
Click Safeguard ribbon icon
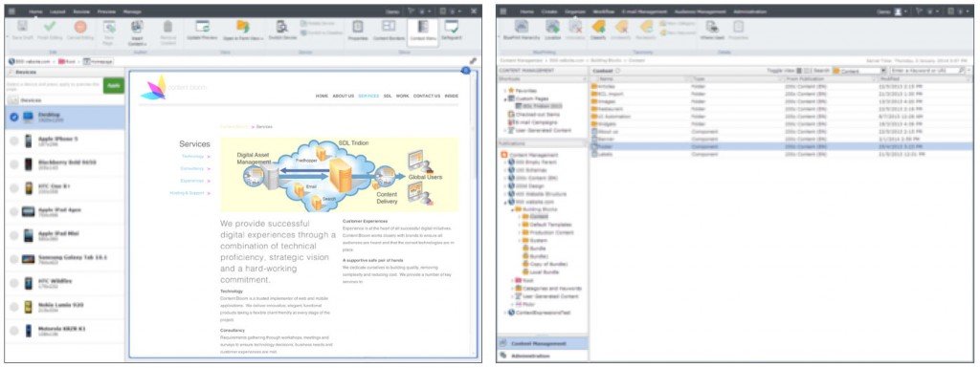pos(451,26)
